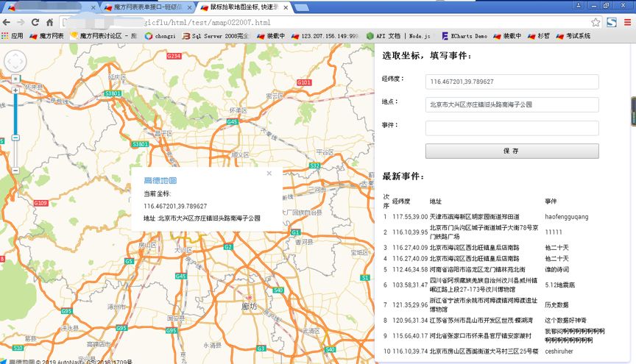Click the G109 road marker on map
Image resolution: width=636 pixels, height=364 pixels.
[x=40, y=203]
